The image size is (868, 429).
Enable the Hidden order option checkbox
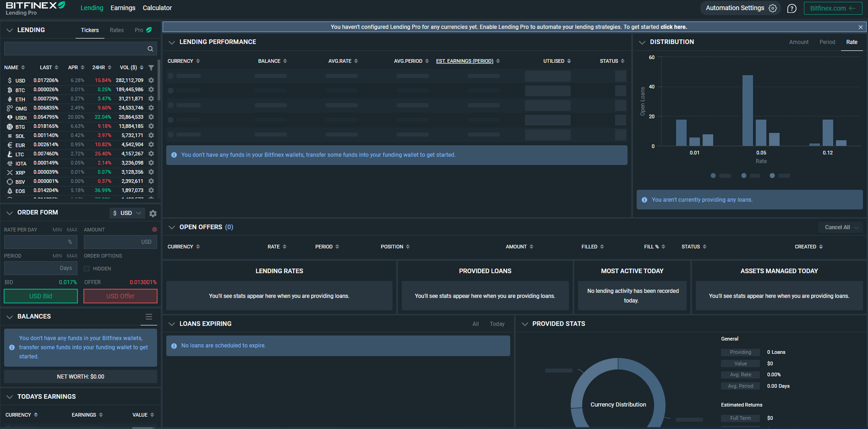[87, 269]
